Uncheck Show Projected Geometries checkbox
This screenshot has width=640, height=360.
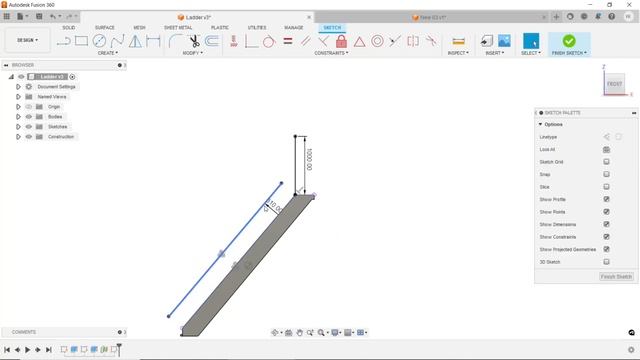606,249
